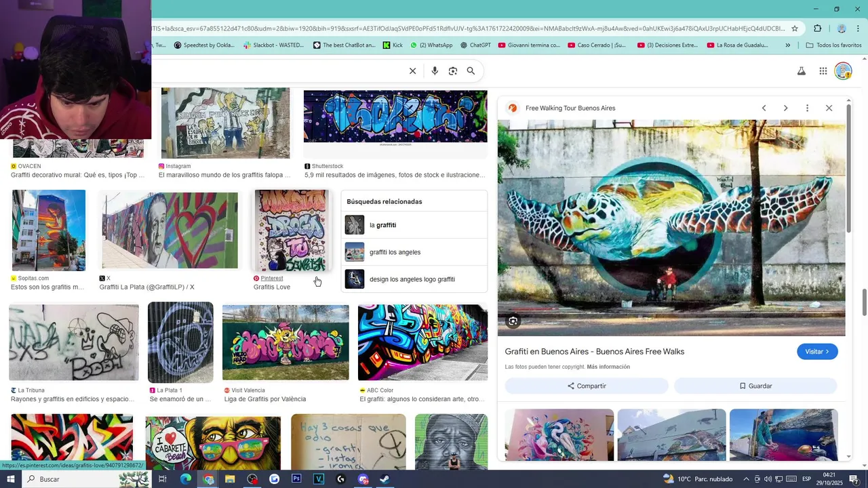The height and width of the screenshot is (488, 868).
Task: Open La Rosa de Guadalu... bookmark
Action: 738,45
